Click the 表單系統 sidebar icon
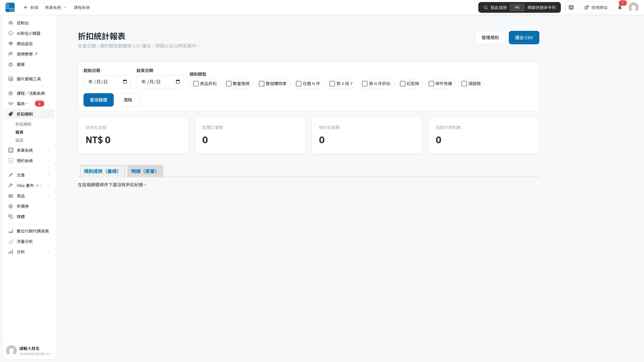The height and width of the screenshot is (362, 644). (11, 150)
